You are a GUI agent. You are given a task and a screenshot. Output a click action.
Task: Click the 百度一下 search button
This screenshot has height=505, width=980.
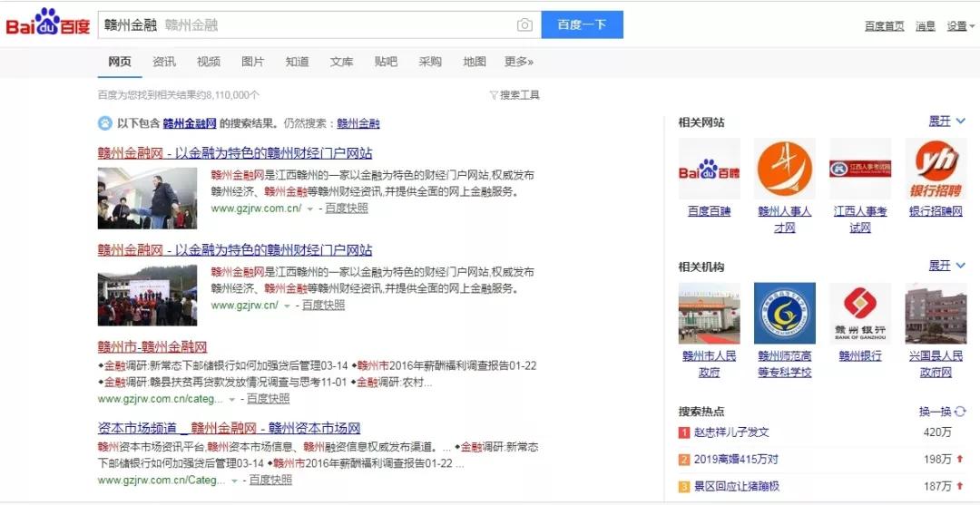click(582, 24)
